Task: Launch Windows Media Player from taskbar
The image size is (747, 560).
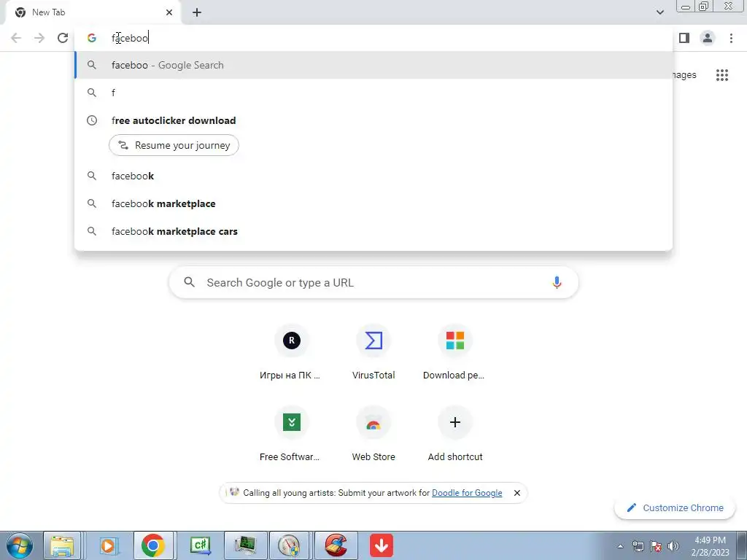Action: click(108, 545)
